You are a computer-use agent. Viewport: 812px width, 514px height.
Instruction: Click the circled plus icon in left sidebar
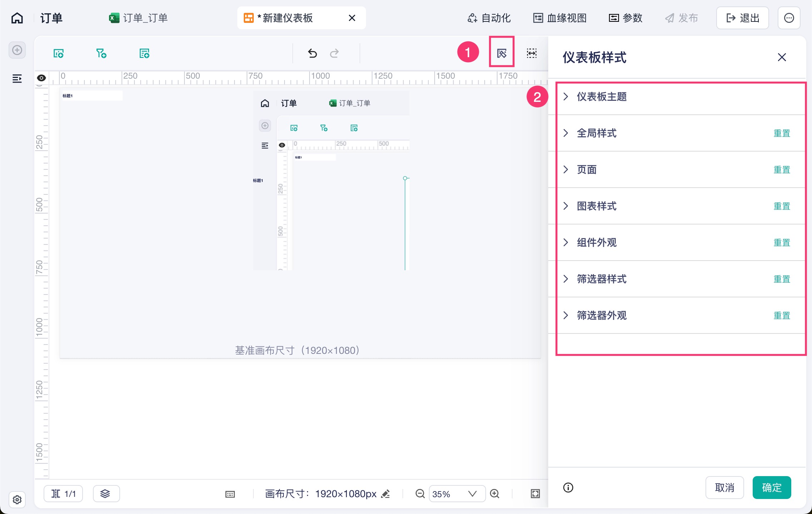17,50
